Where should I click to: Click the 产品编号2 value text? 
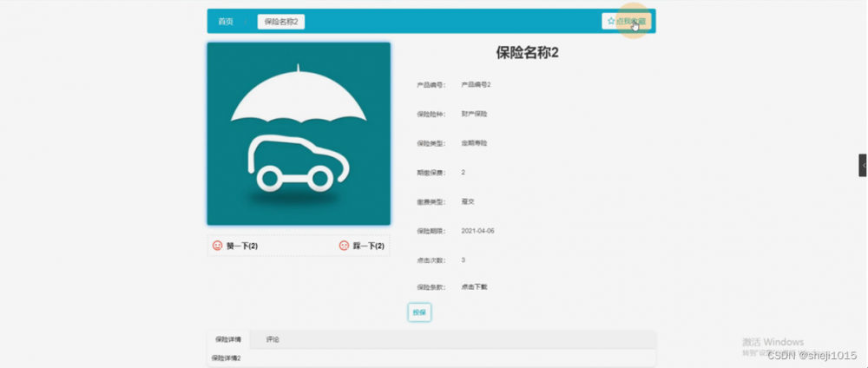(476, 85)
